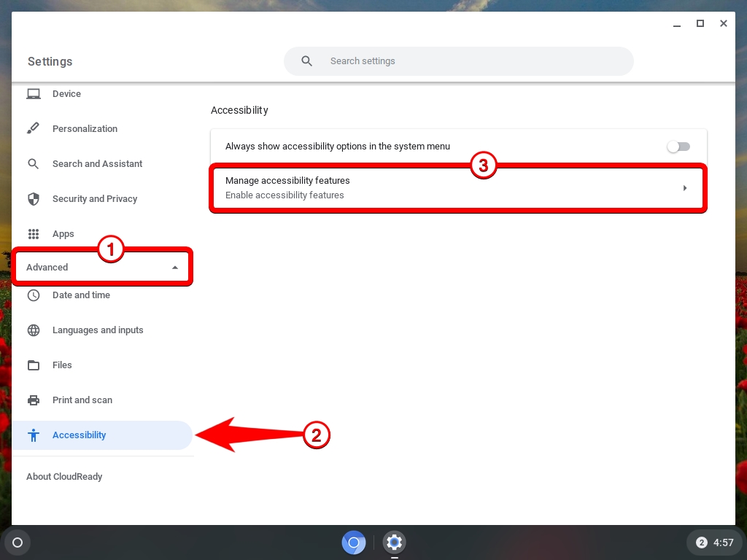Image resolution: width=747 pixels, height=560 pixels.
Task: Click the Accessibility person icon in sidebar
Action: coord(34,435)
